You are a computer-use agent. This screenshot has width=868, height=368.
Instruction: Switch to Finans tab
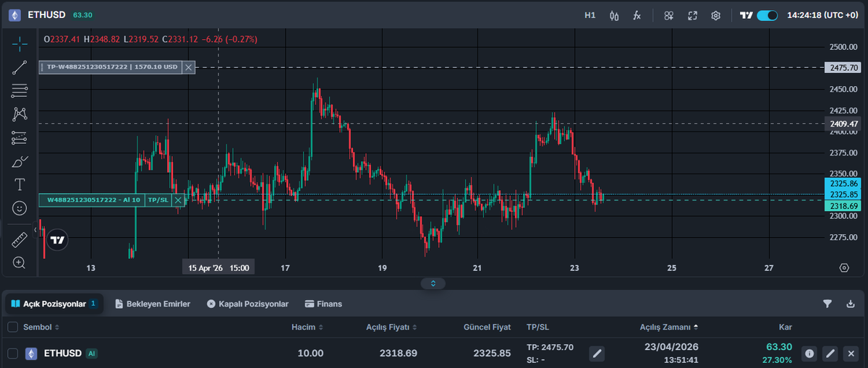323,304
